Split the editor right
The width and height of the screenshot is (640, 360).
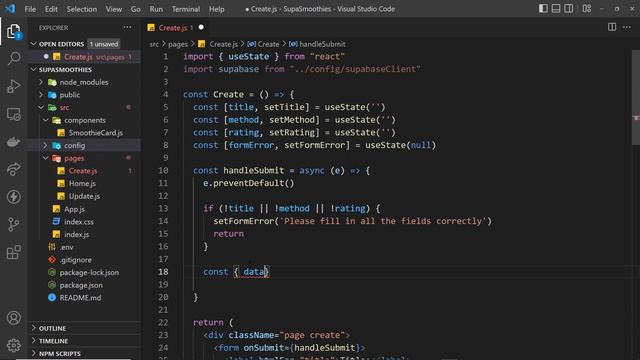[611, 27]
